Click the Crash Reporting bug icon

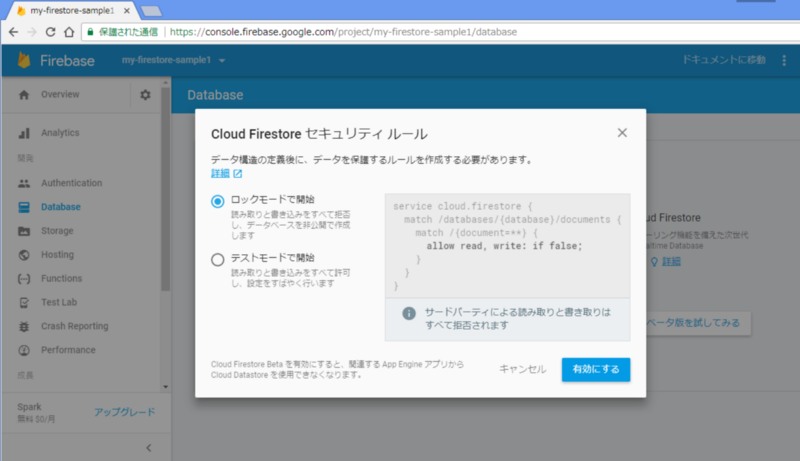coord(24,326)
